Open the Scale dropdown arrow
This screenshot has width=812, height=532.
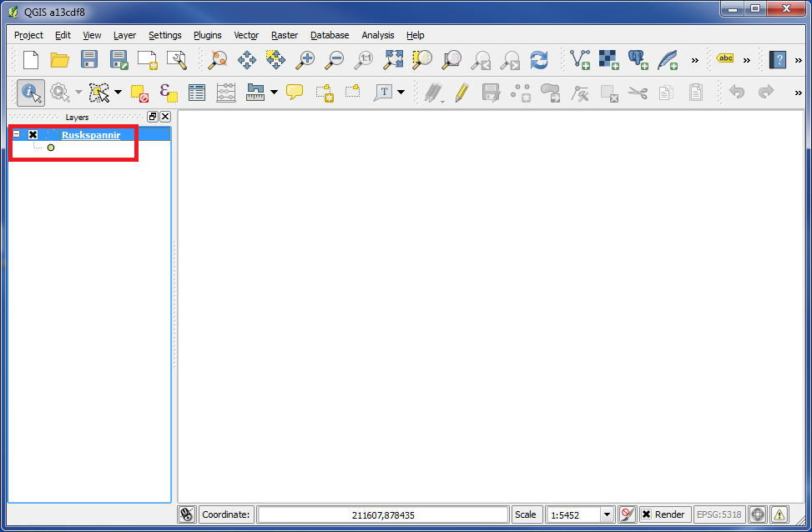607,515
